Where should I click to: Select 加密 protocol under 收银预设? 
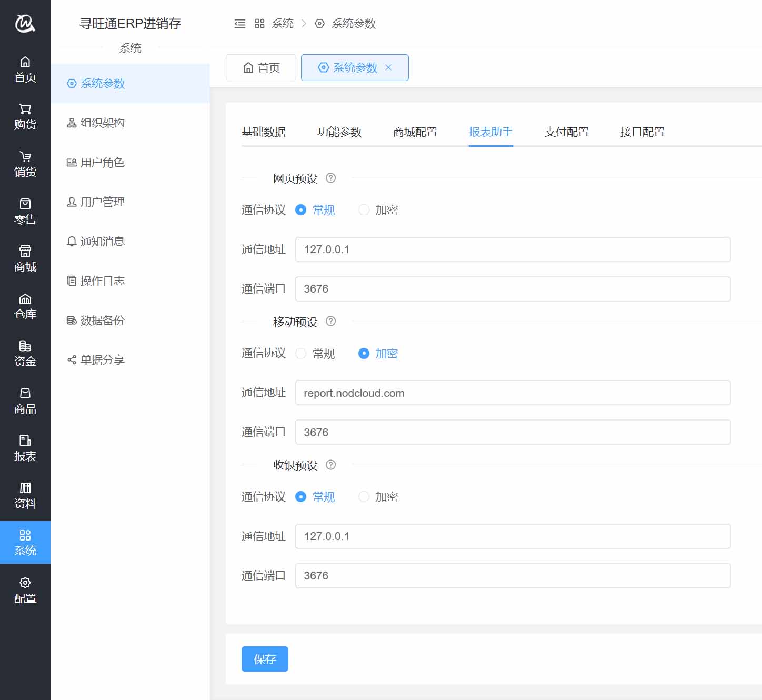(x=364, y=497)
